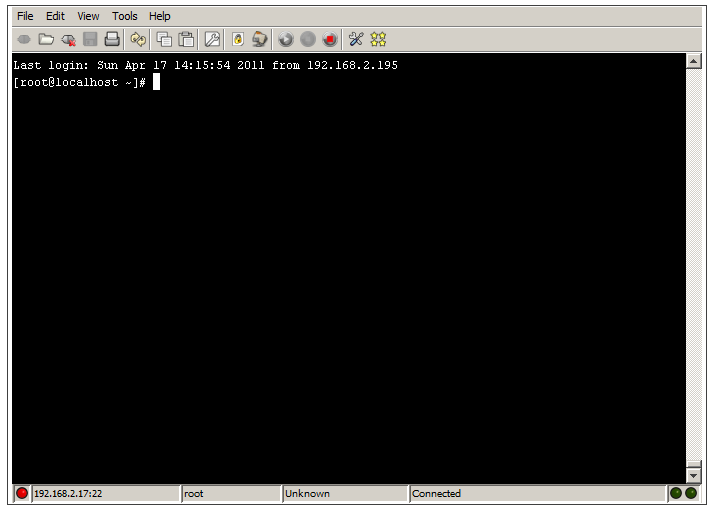Click the floppy disk save icon
Screen dimensions: 711x511
pyautogui.click(x=90, y=39)
